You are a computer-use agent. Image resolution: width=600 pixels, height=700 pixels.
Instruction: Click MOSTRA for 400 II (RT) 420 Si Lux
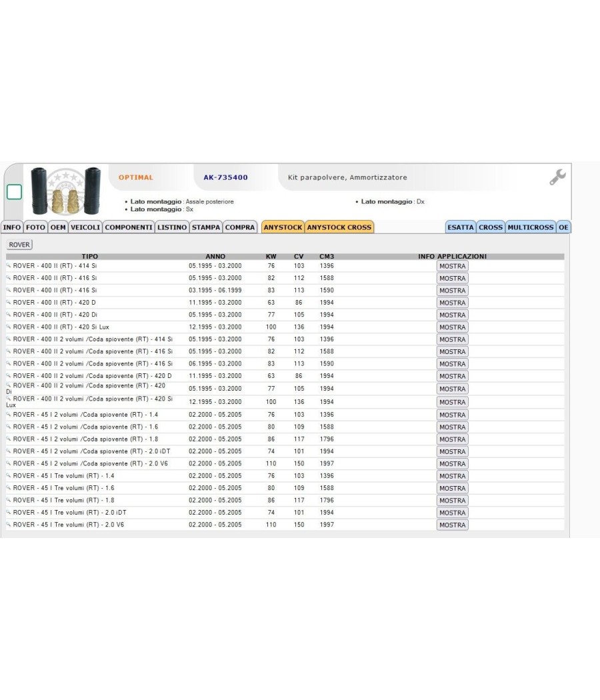click(452, 327)
